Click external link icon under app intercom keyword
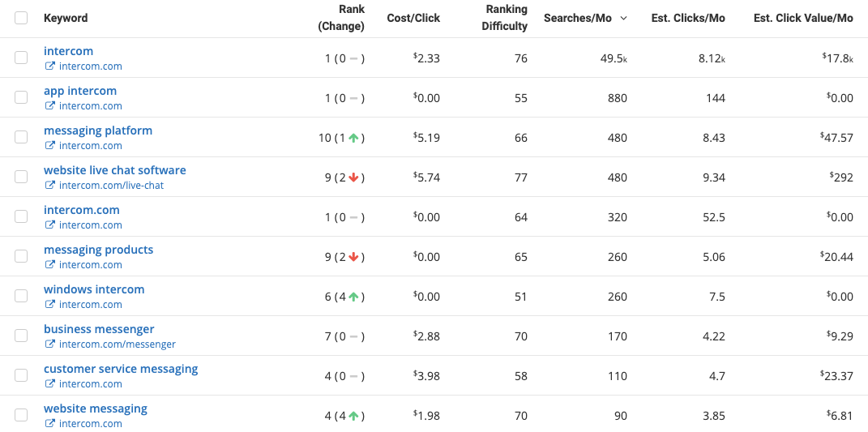This screenshot has width=868, height=432. tap(49, 106)
